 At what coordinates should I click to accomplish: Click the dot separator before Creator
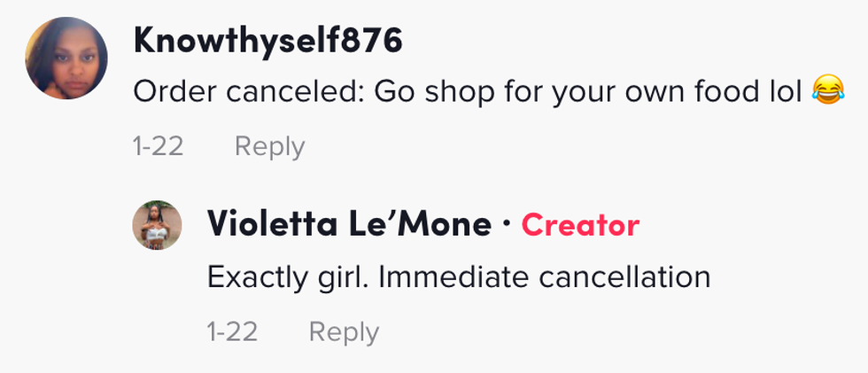(x=506, y=225)
